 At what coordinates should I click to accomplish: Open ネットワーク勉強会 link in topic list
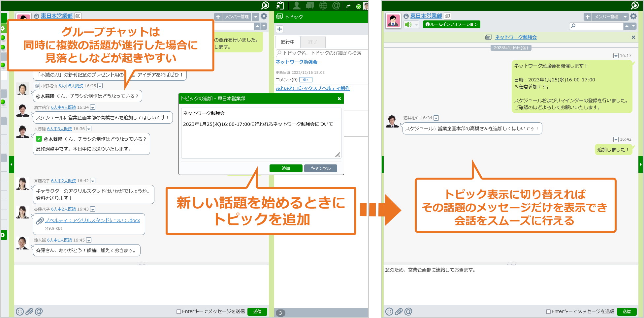tap(297, 62)
